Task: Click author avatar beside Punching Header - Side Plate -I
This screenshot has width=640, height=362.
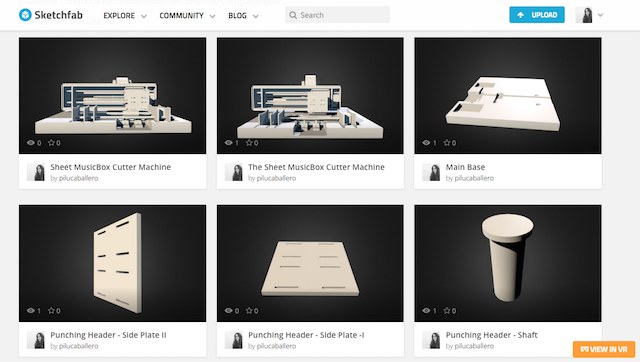Action: [234, 340]
